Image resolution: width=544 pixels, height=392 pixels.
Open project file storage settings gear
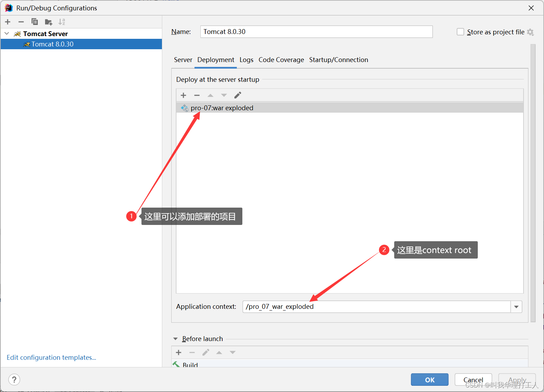click(530, 32)
